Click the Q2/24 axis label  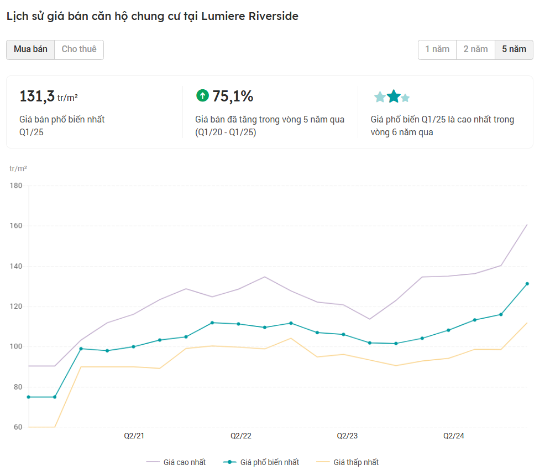coord(454,436)
